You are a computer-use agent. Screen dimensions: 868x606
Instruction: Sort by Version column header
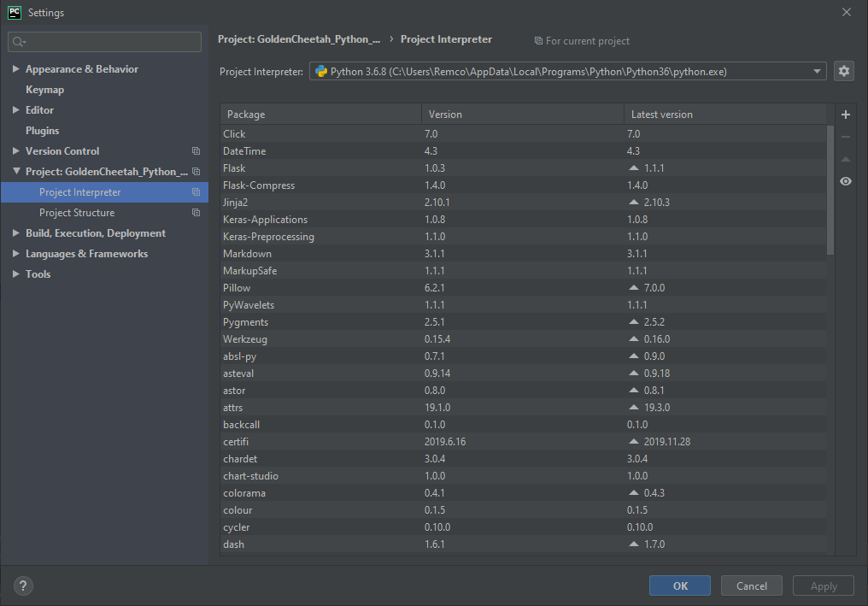point(523,115)
